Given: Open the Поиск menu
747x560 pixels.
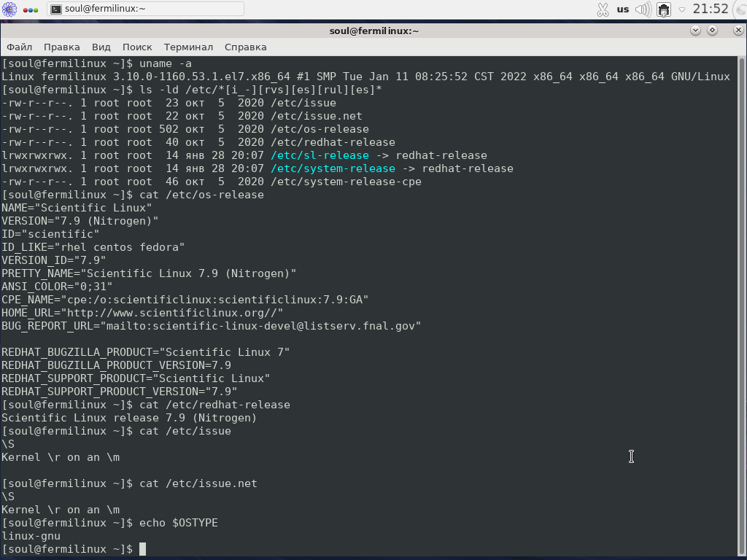Looking at the screenshot, I should 137,47.
